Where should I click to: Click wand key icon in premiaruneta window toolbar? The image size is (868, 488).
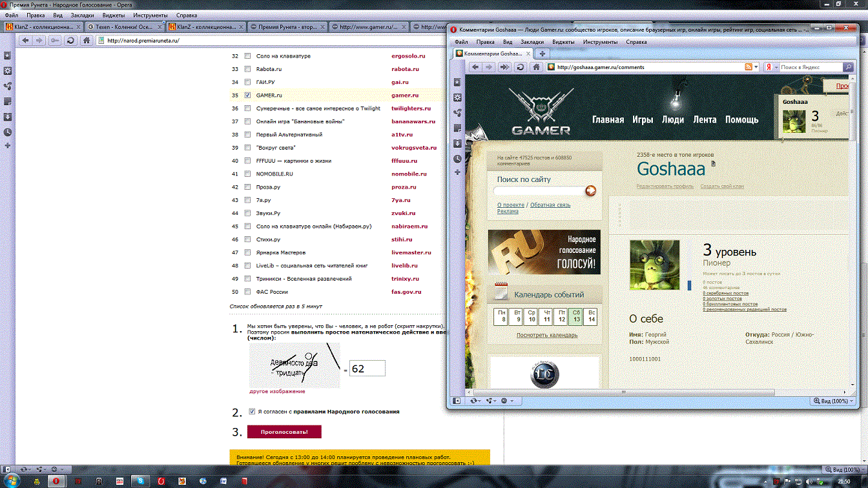[55, 40]
